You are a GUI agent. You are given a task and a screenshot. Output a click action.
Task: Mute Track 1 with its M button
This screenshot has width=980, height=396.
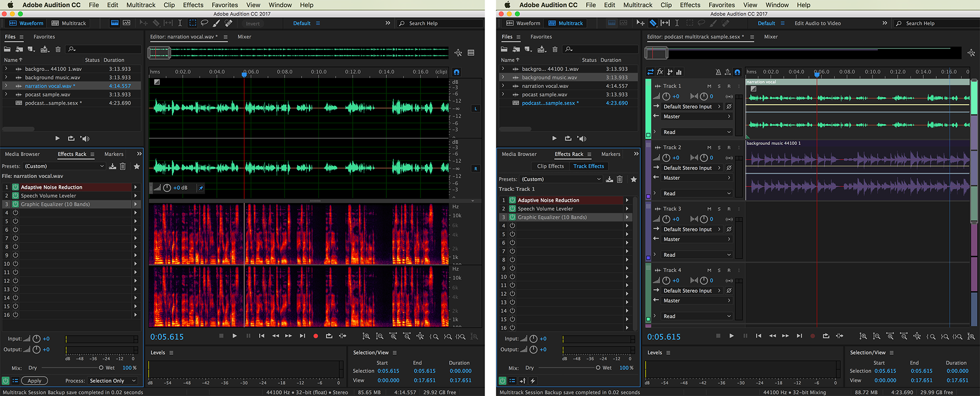point(709,86)
